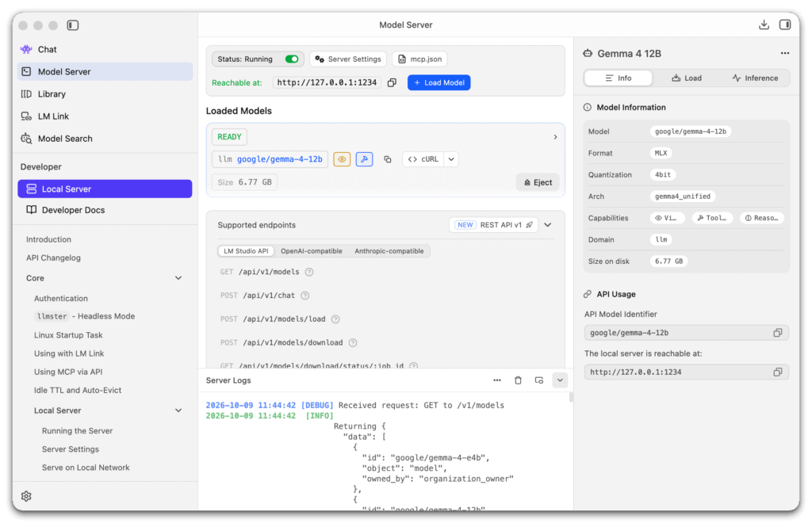Click the Server Logs scrollbar
Viewport: 812px width, 527px height.
[x=571, y=398]
